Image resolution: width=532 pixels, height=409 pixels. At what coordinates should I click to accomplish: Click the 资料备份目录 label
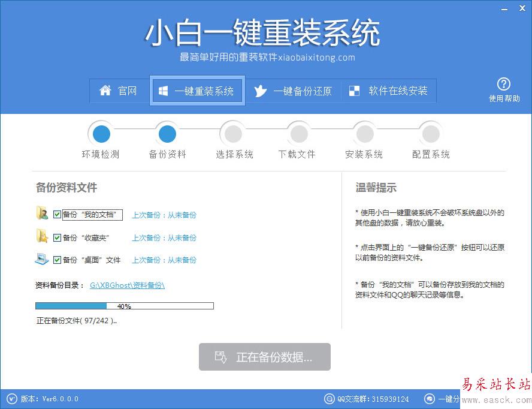coord(60,285)
